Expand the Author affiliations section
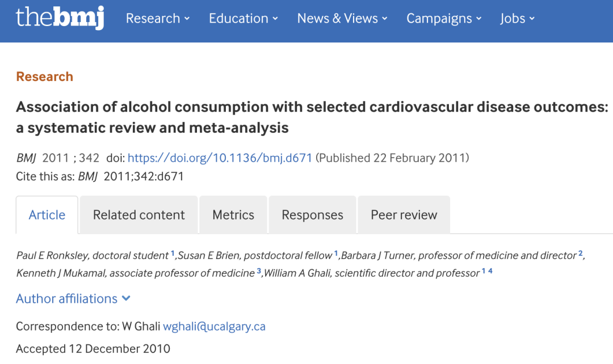Image resolution: width=613 pixels, height=364 pixels. coord(67,299)
